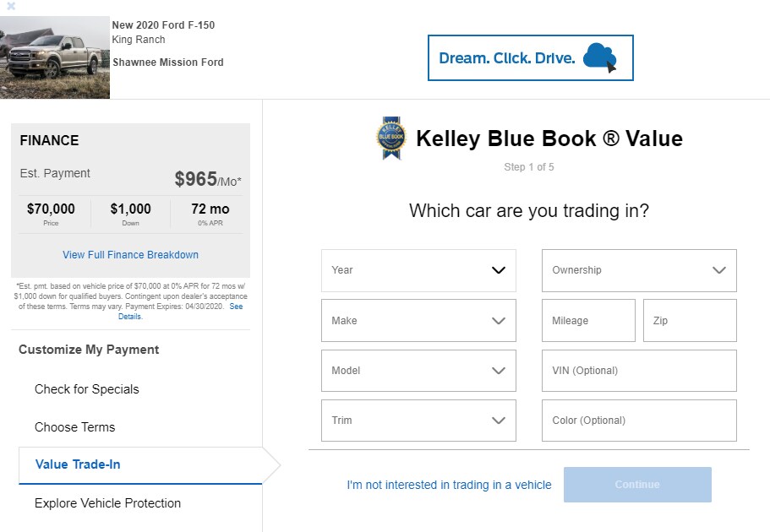This screenshot has height=532, width=770.
Task: Select Choose Terms menu item
Action: coord(74,427)
